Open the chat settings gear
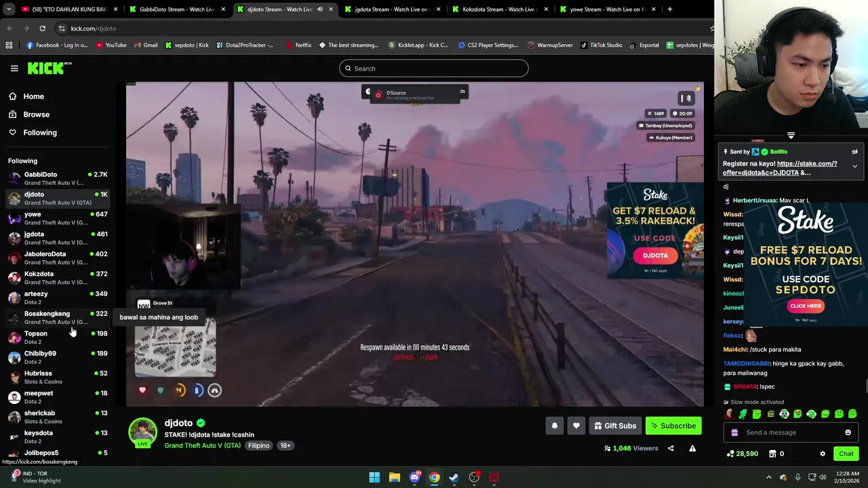 [823, 454]
